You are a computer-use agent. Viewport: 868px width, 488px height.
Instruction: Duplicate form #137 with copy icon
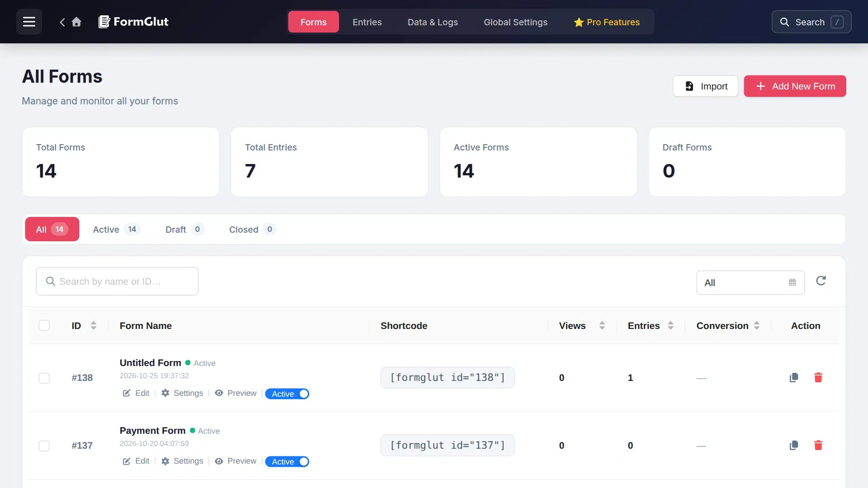click(794, 446)
